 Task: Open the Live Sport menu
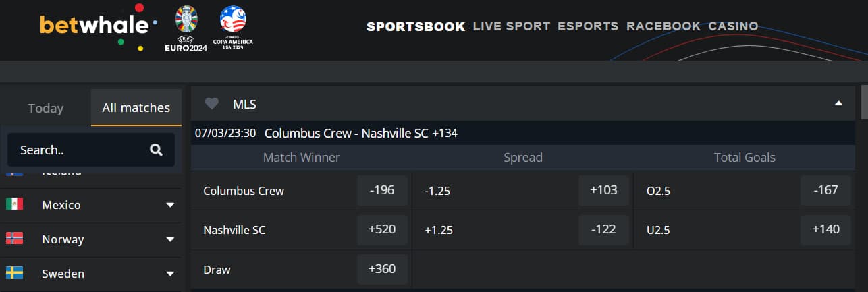point(512,26)
